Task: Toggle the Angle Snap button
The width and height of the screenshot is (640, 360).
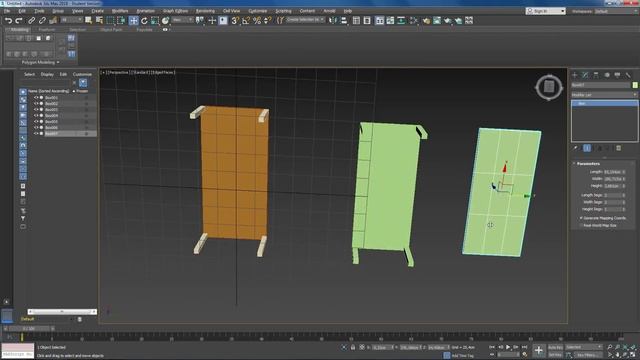Action: point(246,20)
